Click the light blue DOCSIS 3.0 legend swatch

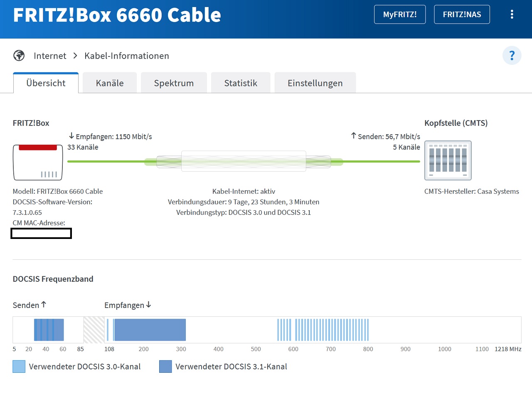pyautogui.click(x=19, y=367)
